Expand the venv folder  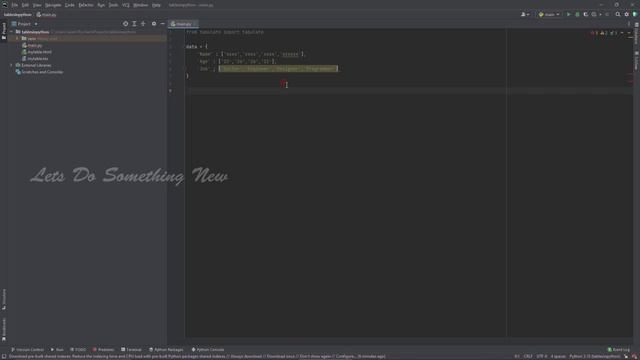pyautogui.click(x=17, y=38)
